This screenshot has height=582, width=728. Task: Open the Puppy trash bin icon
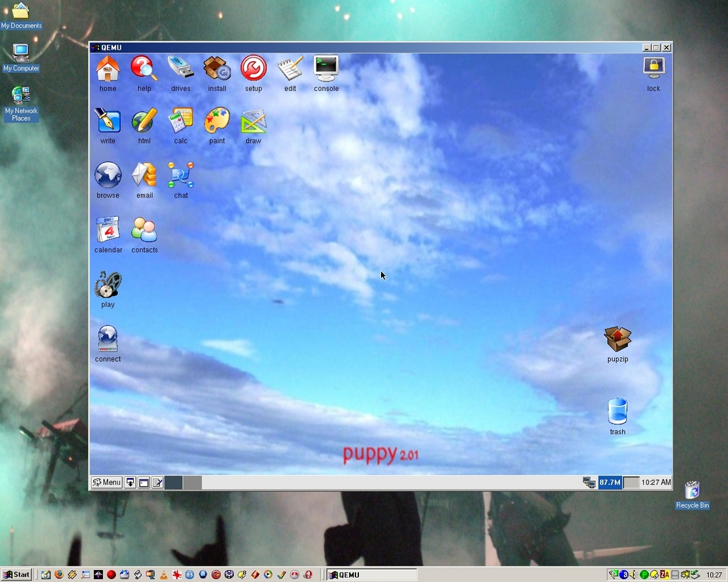(x=618, y=416)
